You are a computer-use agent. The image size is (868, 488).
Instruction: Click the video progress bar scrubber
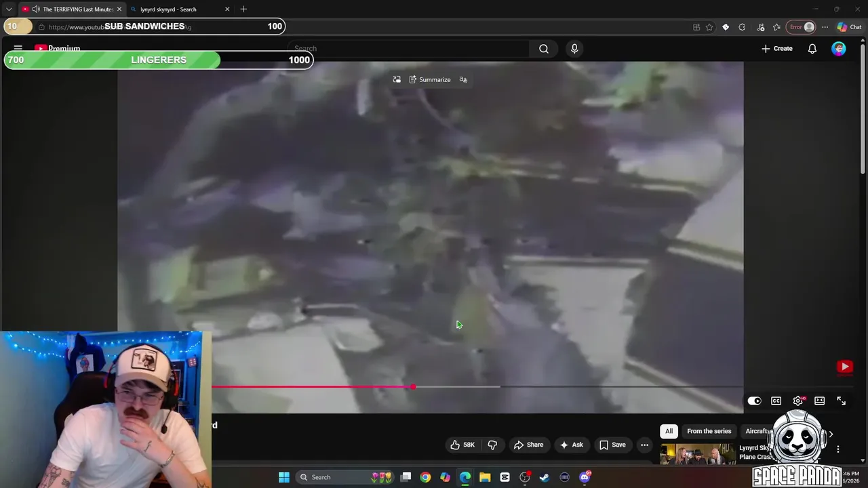413,387
